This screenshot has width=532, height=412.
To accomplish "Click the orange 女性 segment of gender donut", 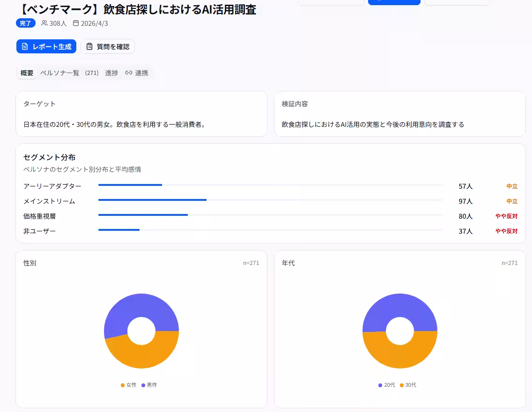I will (x=142, y=357).
